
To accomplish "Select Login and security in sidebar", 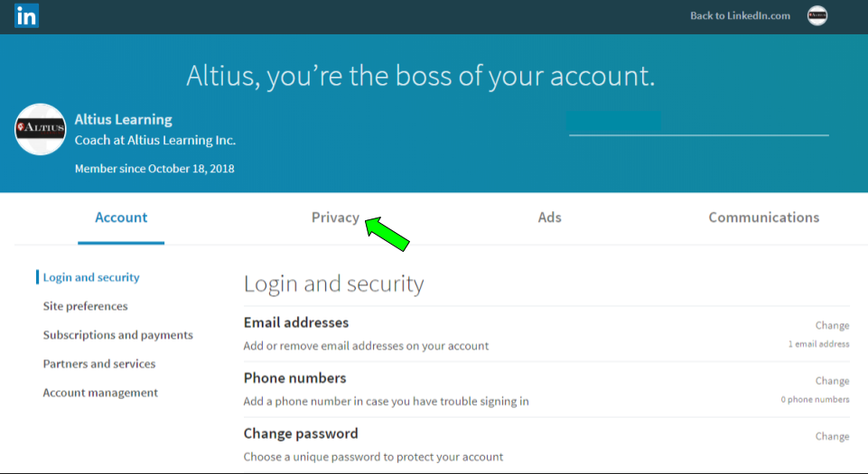I will click(x=91, y=278).
